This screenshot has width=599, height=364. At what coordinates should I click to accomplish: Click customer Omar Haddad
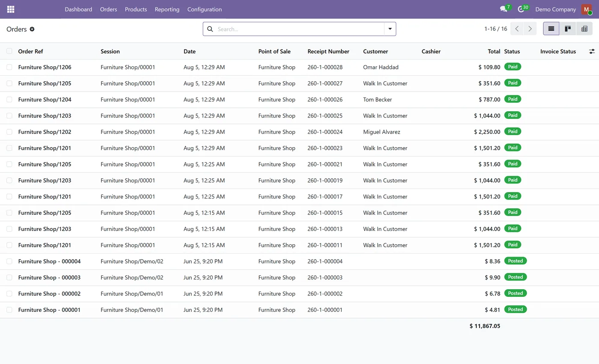coord(381,67)
